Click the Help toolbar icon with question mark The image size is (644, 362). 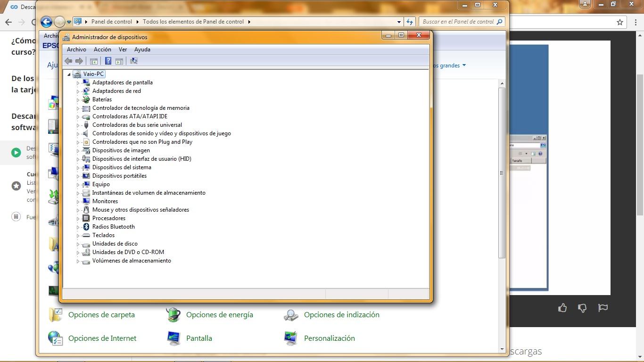(108, 61)
